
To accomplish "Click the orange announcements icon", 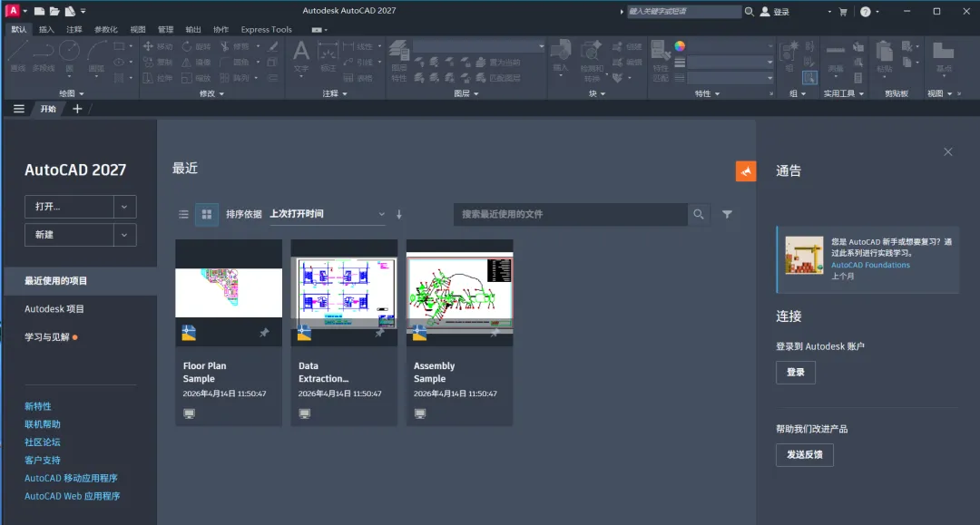I will pyautogui.click(x=746, y=171).
